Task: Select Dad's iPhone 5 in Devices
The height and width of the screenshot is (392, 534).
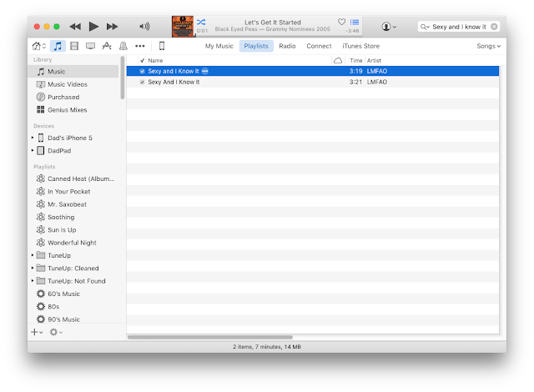Action: [x=70, y=138]
